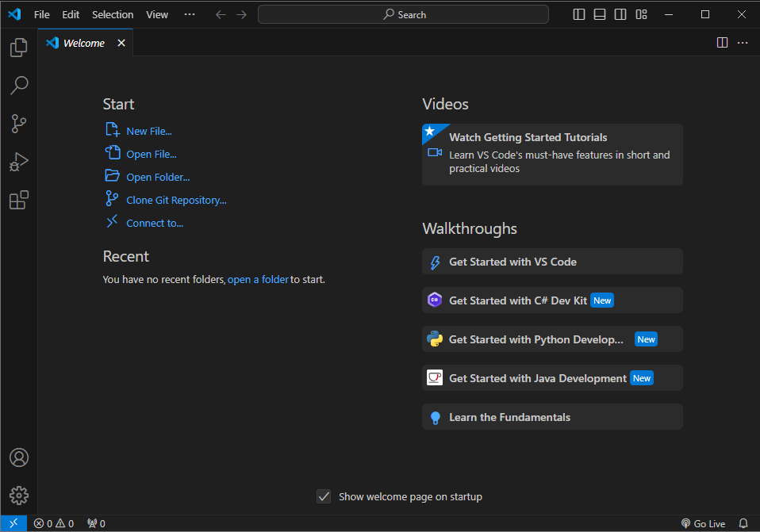Toggle the secondary side bar layout icon
The image size is (760, 532).
620,14
